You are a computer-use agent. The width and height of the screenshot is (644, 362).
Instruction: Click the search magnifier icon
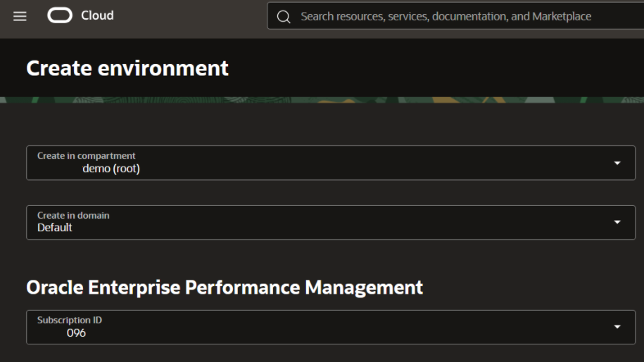tap(284, 16)
